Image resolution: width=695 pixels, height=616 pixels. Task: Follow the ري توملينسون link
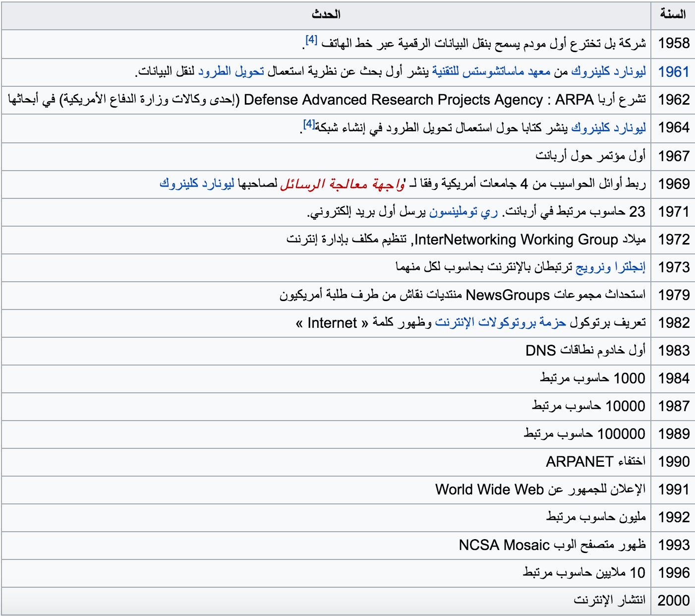click(463, 212)
